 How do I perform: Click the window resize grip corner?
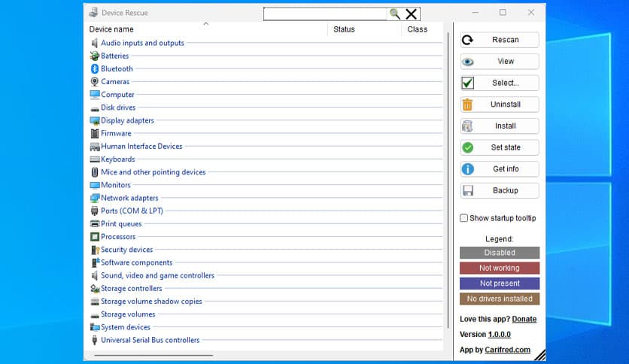540,355
